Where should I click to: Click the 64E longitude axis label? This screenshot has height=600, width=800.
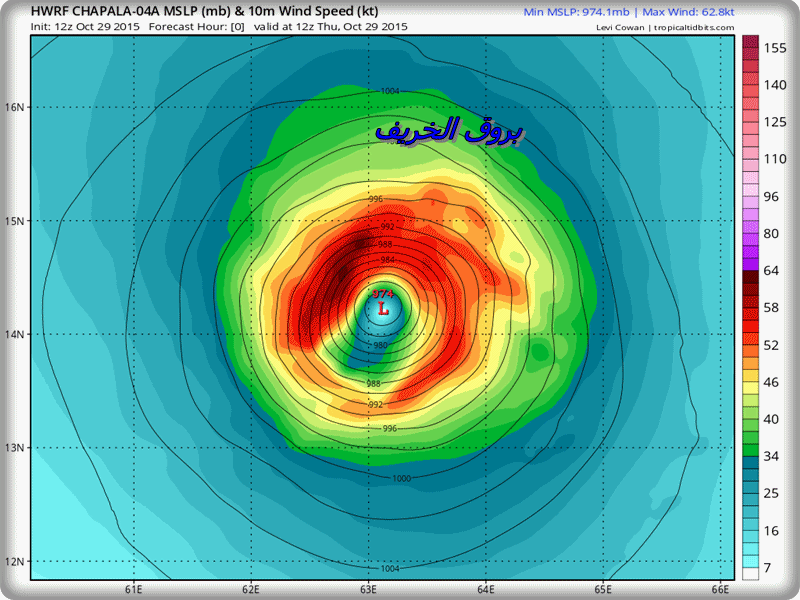click(x=486, y=590)
